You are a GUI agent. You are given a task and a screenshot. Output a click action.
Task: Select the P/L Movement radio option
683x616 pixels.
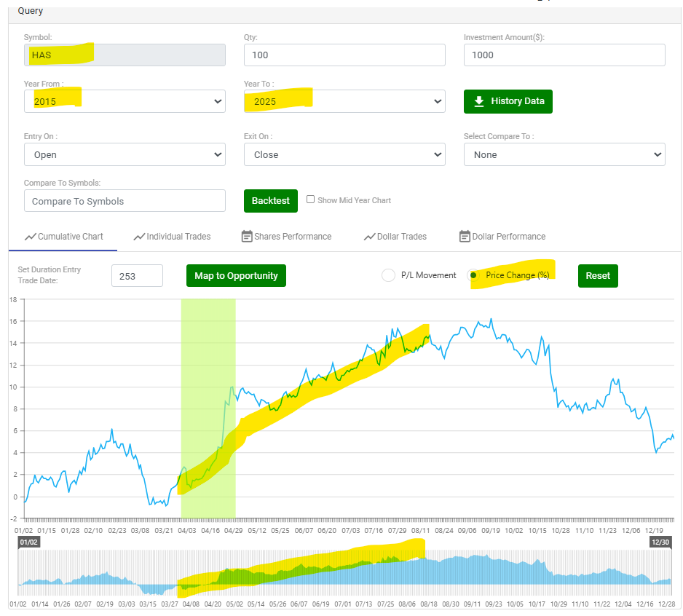tap(388, 275)
